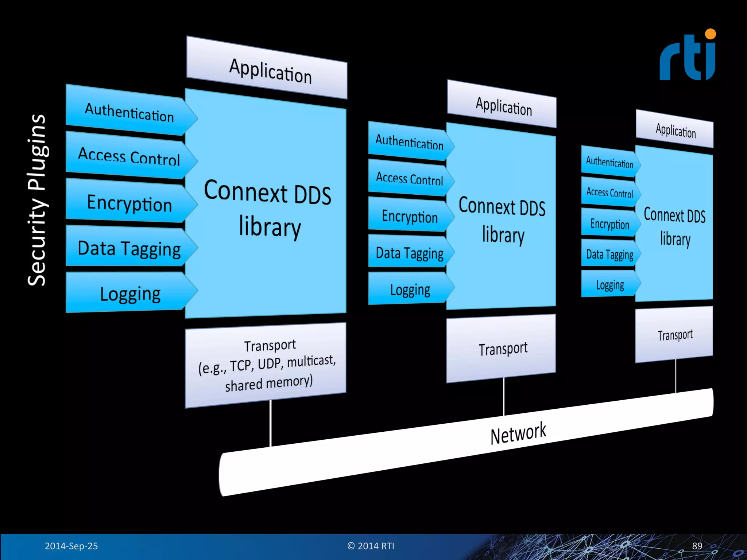
Task: Select the smallest Application box
Action: tap(675, 130)
